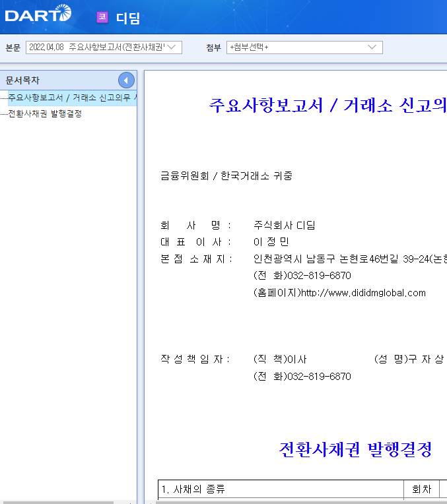Select 주요사항보고서 / 거래소 신고의무 in the table of contents
This screenshot has height=504, width=447.
click(x=73, y=98)
